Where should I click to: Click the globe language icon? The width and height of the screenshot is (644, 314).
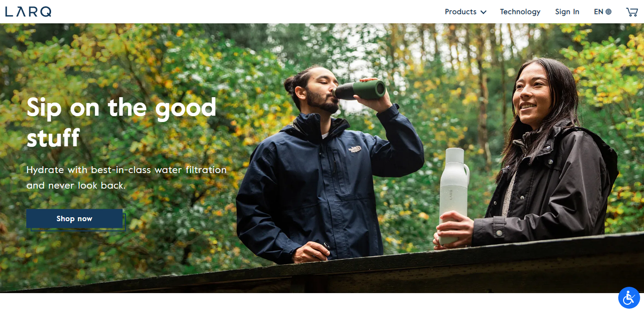point(608,12)
